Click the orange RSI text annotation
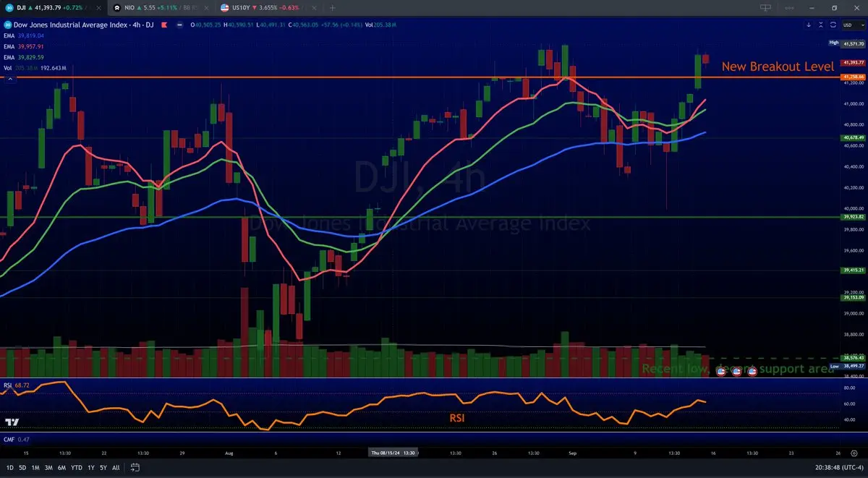868x478 pixels. coord(458,417)
